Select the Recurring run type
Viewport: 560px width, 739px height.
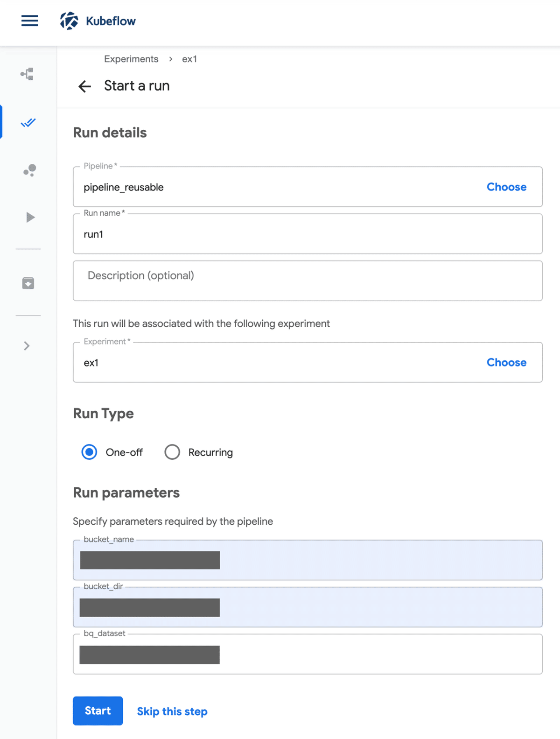[172, 452]
